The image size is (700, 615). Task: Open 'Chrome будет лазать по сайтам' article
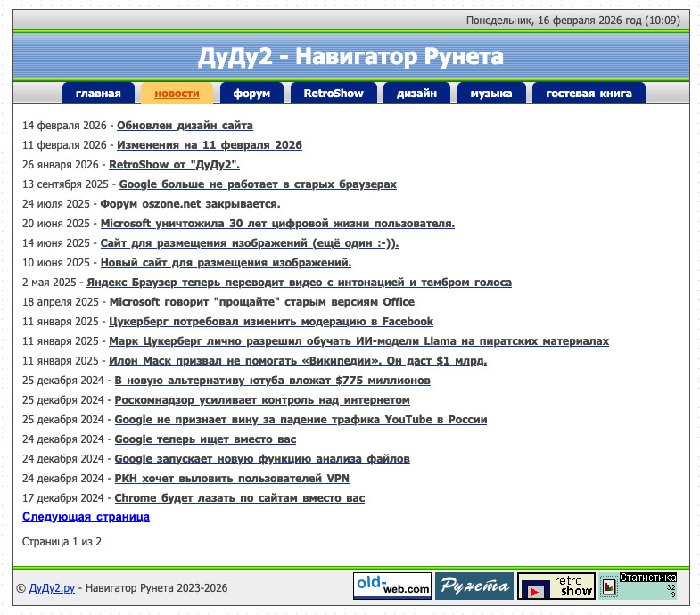pos(239,498)
